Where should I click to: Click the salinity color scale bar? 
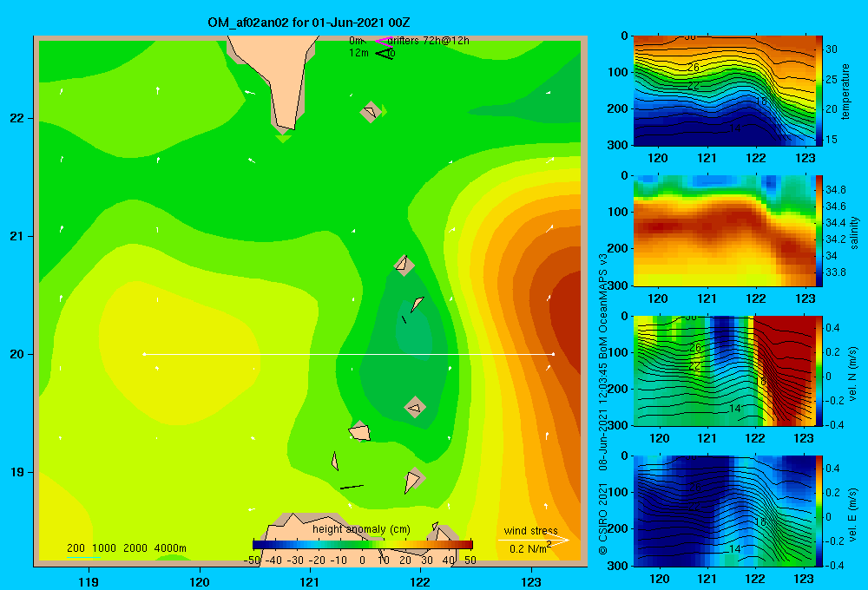click(819, 231)
